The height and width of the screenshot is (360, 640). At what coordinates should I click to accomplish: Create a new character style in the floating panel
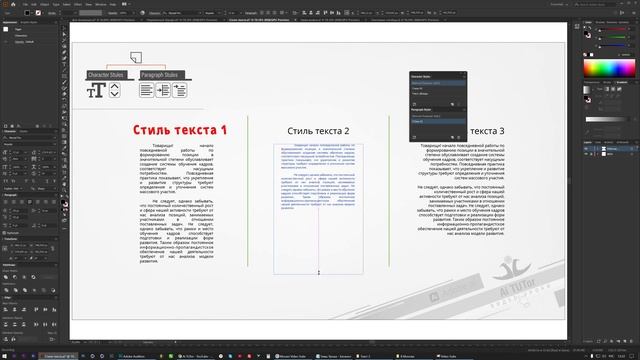click(452, 104)
